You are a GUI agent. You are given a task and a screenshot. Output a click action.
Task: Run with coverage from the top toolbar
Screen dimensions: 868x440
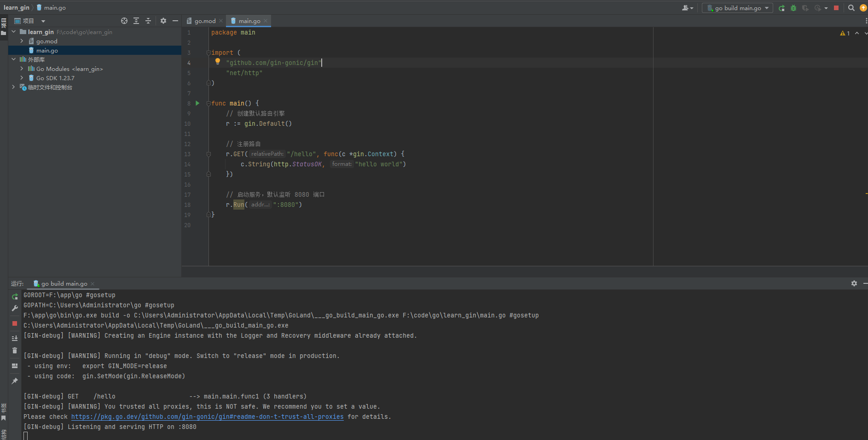click(x=805, y=8)
